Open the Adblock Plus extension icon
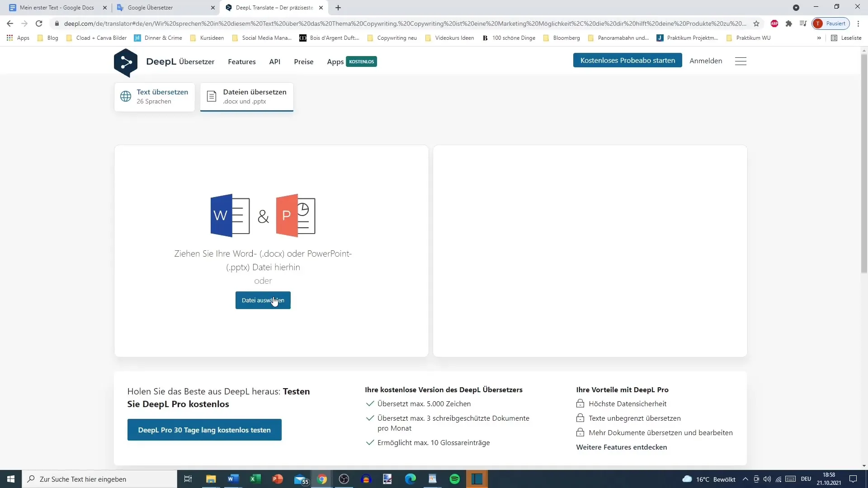868x488 pixels. pyautogui.click(x=774, y=23)
